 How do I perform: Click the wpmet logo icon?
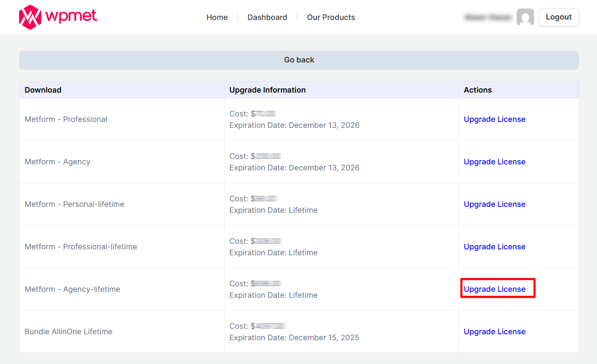tap(30, 17)
